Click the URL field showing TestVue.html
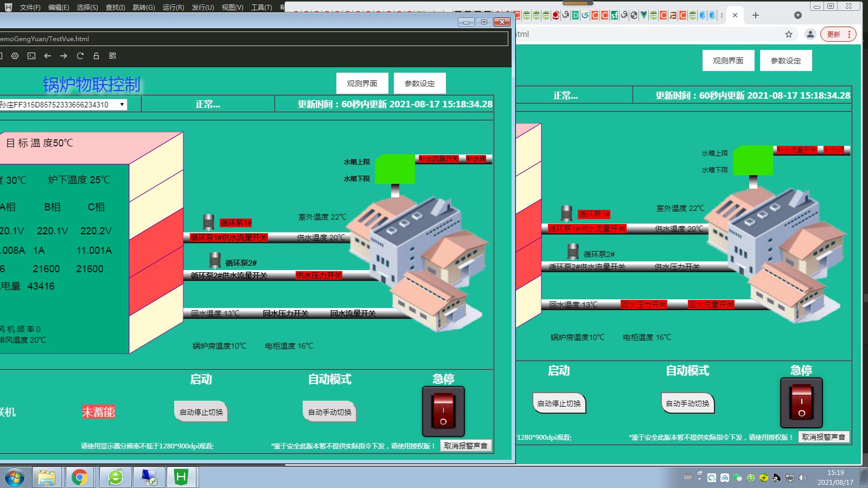The image size is (868, 488). pyautogui.click(x=254, y=39)
